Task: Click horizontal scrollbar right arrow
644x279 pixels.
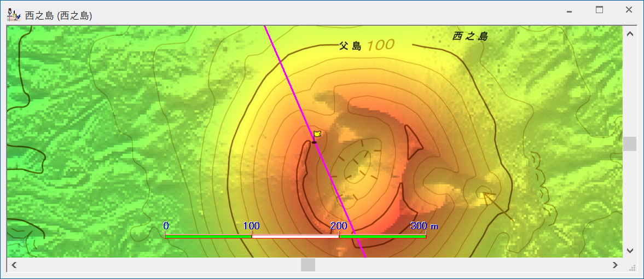Action: click(615, 265)
